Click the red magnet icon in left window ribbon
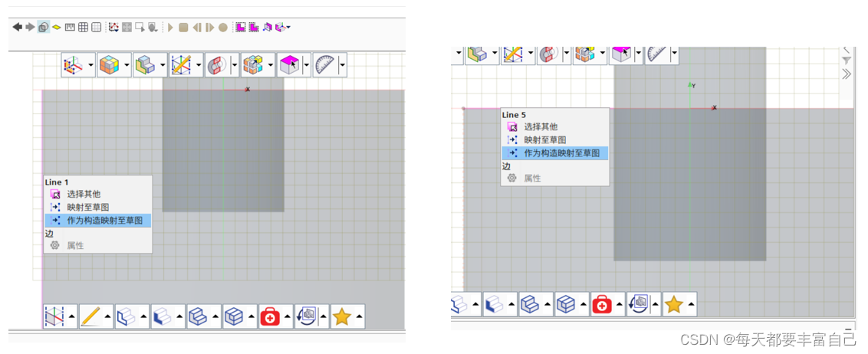This screenshot has height=354, width=868. 216,65
